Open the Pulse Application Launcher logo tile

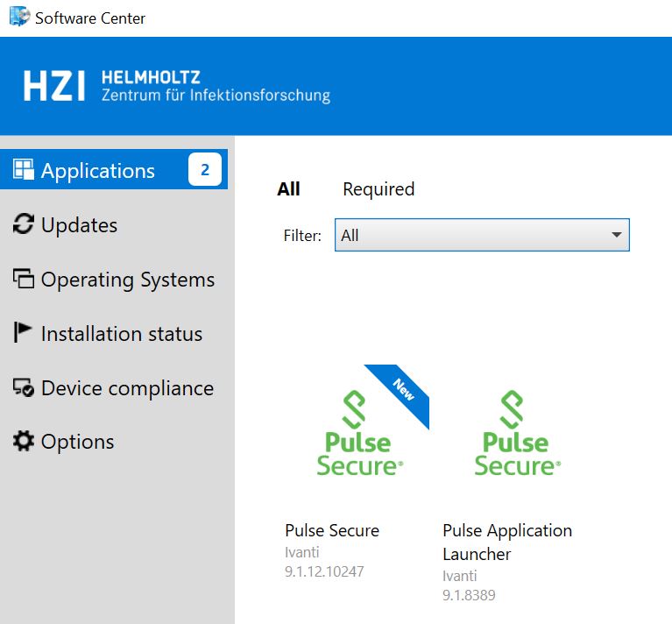[517, 434]
